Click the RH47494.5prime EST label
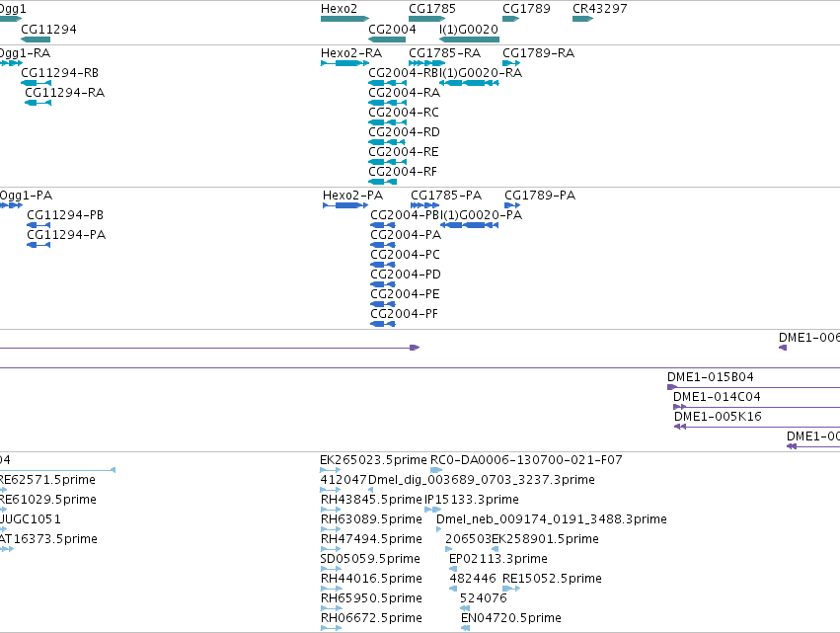Image resolution: width=840 pixels, height=633 pixels. click(371, 538)
